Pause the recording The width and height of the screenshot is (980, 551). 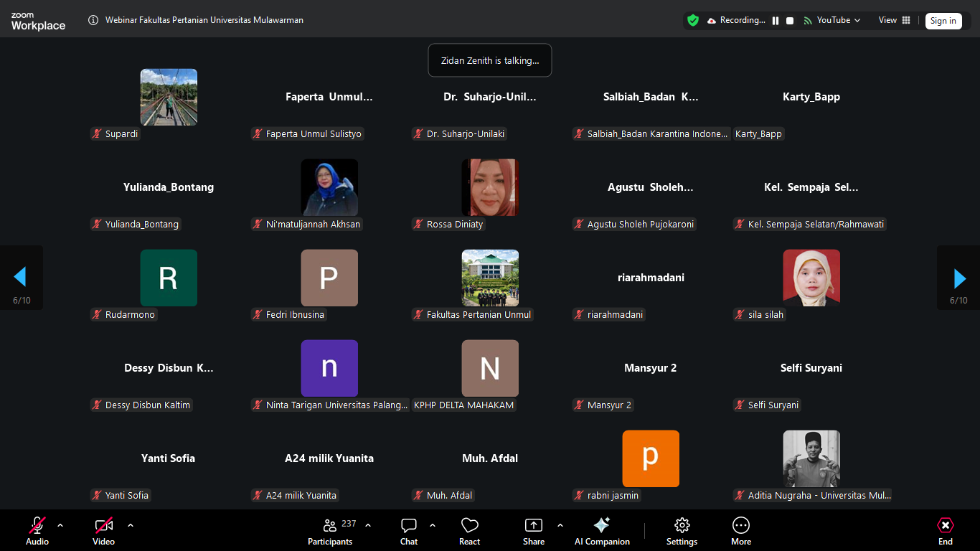(776, 21)
